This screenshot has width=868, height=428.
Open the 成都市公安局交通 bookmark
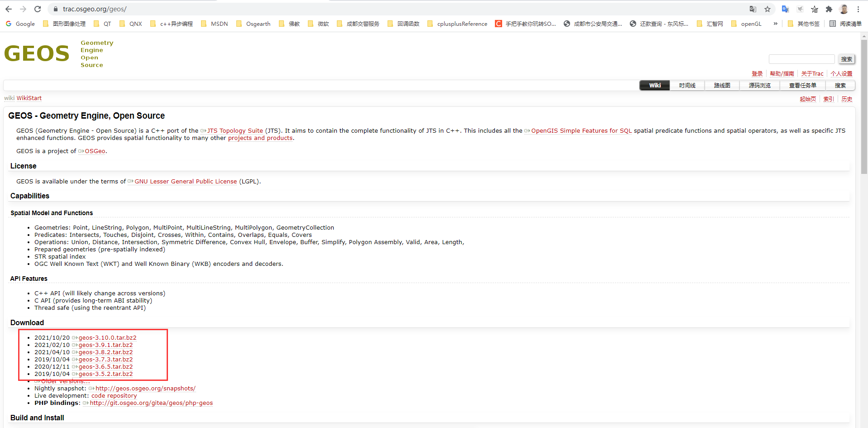(x=593, y=24)
